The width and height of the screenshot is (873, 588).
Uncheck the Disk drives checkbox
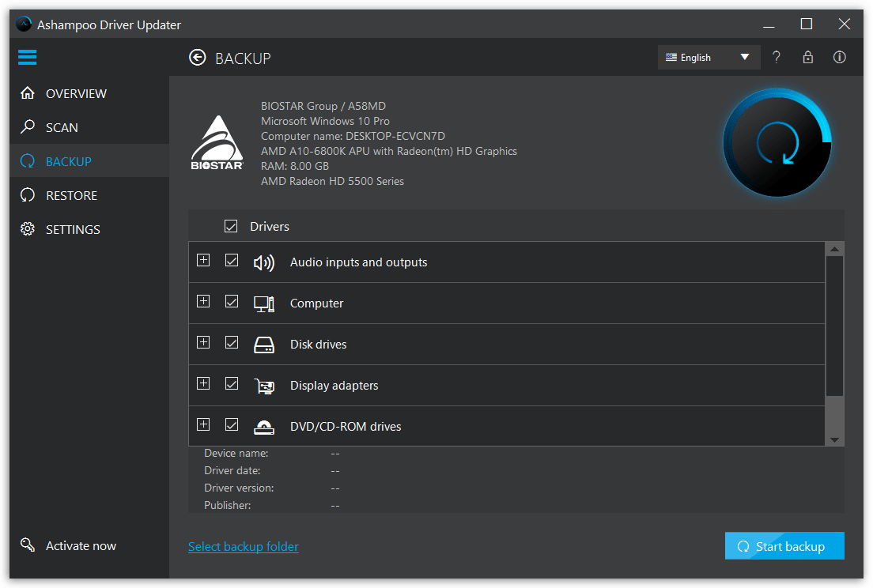point(232,344)
